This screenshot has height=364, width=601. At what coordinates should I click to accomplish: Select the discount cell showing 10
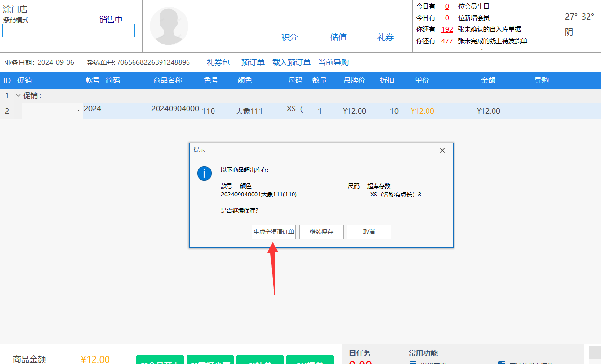click(394, 111)
